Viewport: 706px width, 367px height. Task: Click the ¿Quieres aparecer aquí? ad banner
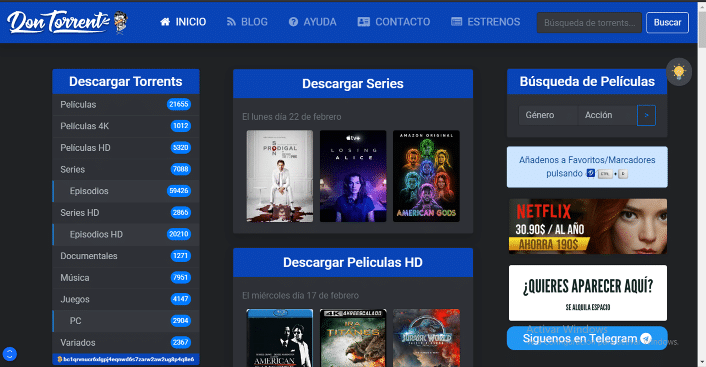(x=588, y=293)
